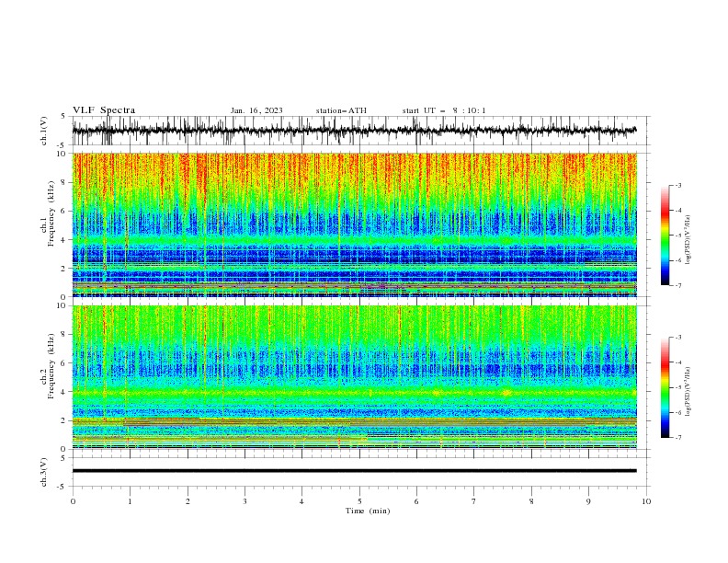Image resolution: width=728 pixels, height=563 pixels.
Task: Click the time axis tick label "1"
Action: [x=130, y=501]
